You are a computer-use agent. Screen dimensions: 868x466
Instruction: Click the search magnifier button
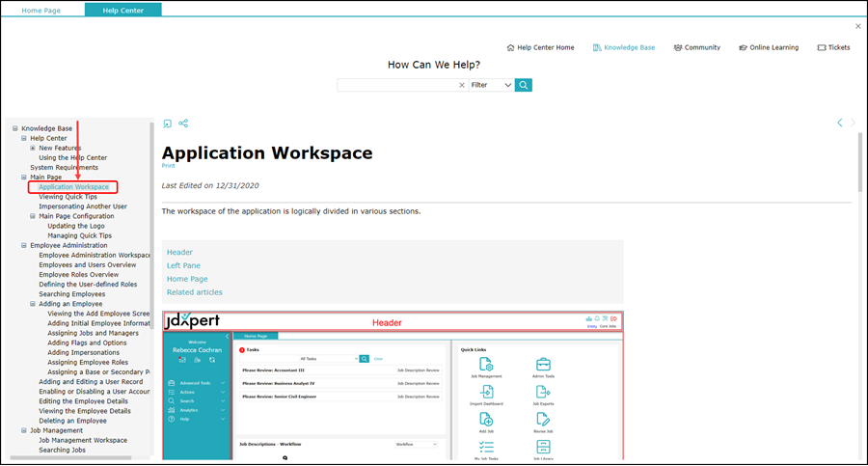pos(523,85)
